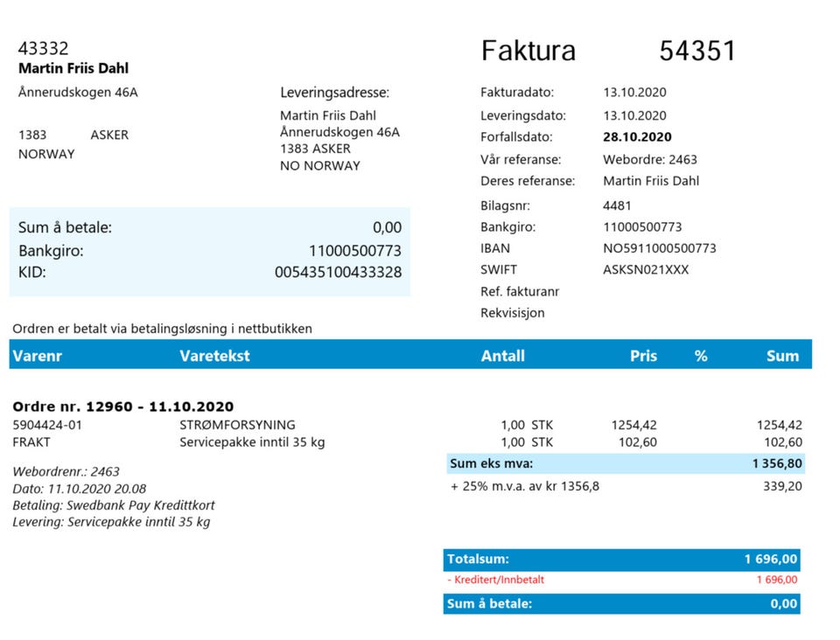Image resolution: width=840 pixels, height=640 pixels.
Task: Click the "Antall" column header
Action: 502,356
